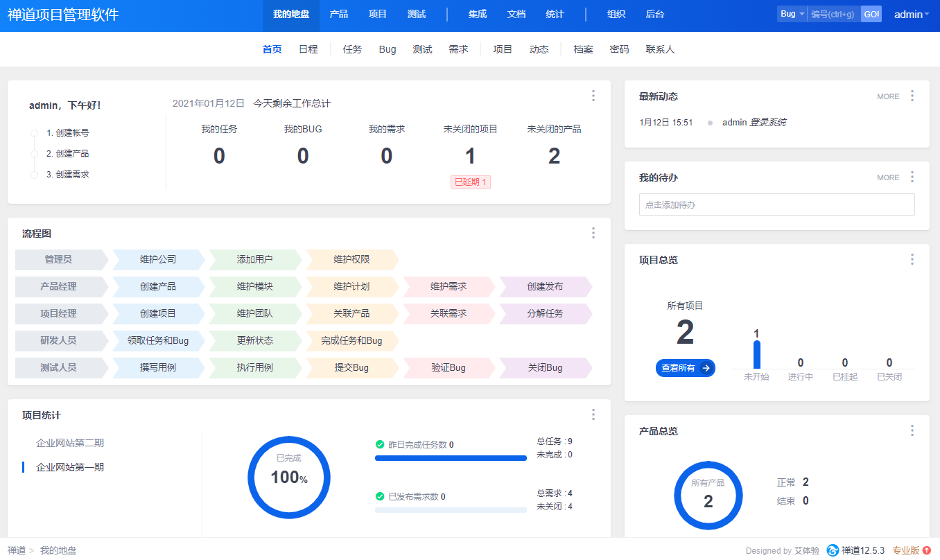Open the admin user dropdown menu

click(911, 14)
